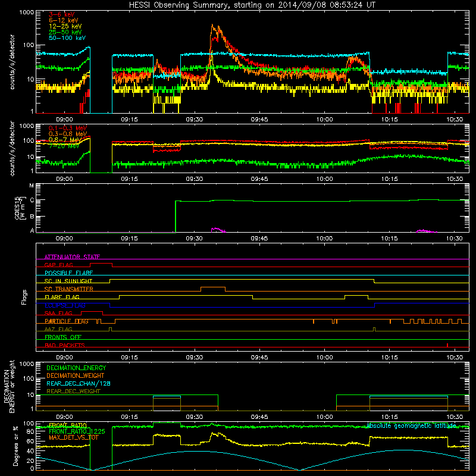Viewport: 476px width, 476px height.
Task: Select the GAP_FLAG label
Action: [x=58, y=265]
